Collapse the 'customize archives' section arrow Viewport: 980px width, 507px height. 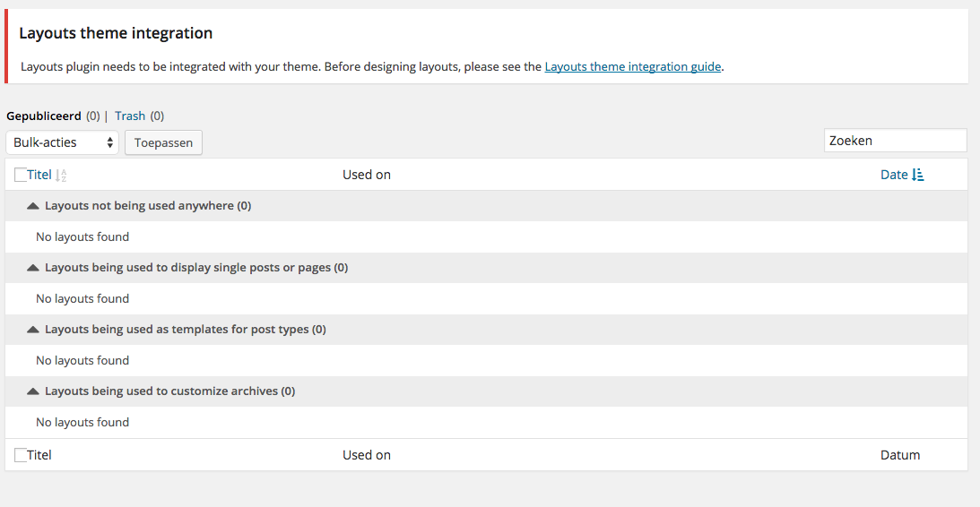33,391
